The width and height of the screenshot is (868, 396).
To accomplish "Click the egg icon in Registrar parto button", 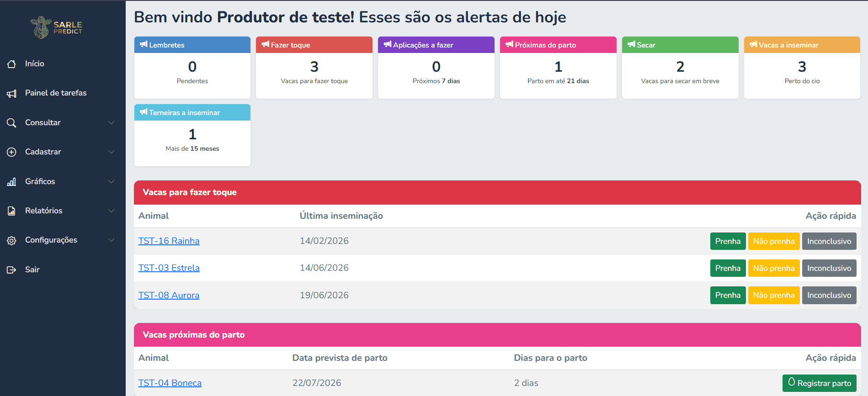I will point(792,382).
